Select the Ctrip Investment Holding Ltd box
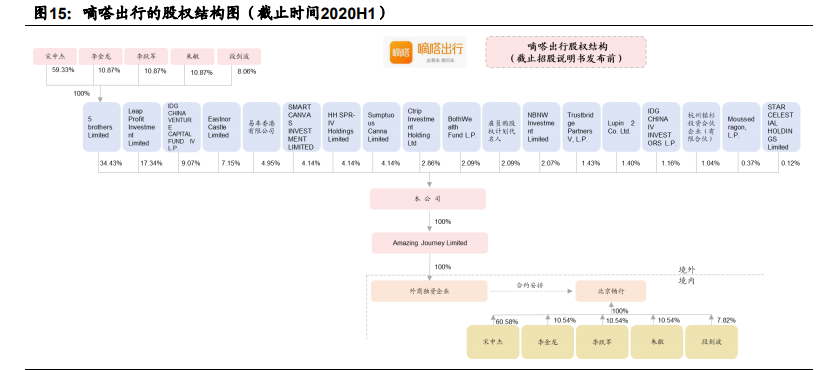 tap(421, 127)
